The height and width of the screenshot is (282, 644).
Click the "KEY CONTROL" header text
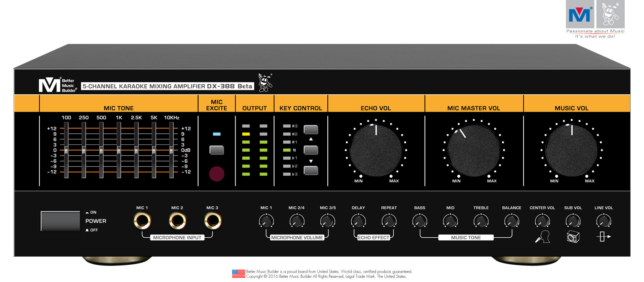[x=301, y=108]
